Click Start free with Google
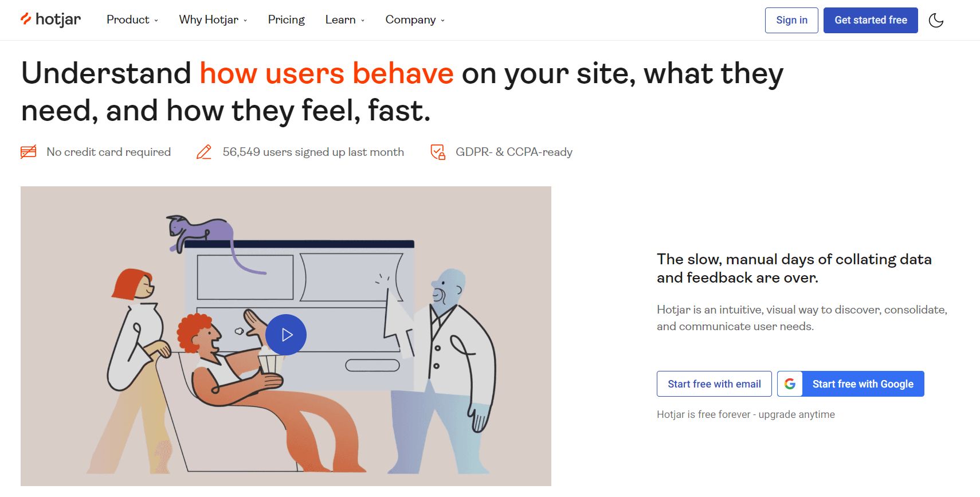Image resolution: width=980 pixels, height=497 pixels. tap(863, 383)
